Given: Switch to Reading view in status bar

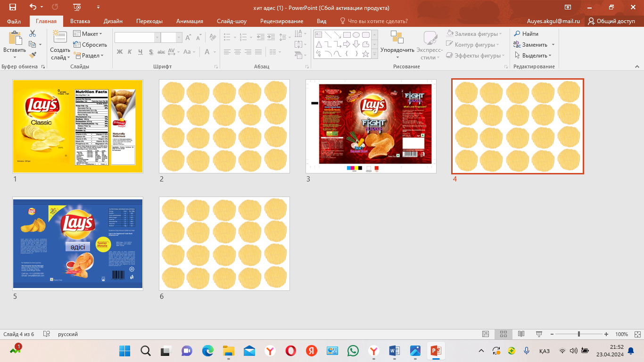Looking at the screenshot, I should pyautogui.click(x=521, y=334).
